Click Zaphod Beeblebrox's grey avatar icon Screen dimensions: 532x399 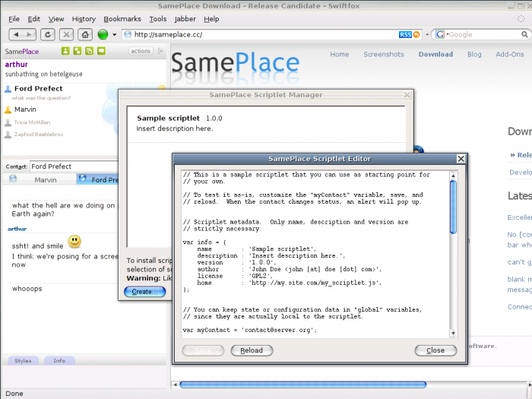pos(8,135)
